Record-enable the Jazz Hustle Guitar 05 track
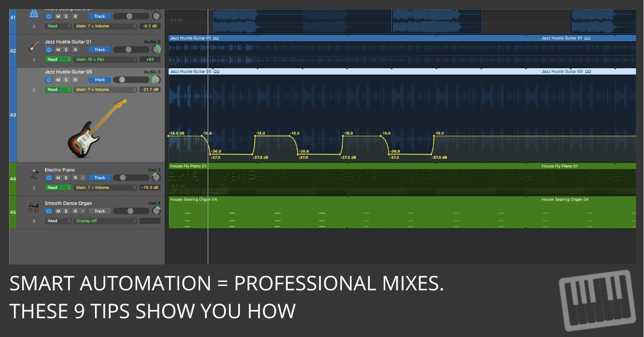The width and height of the screenshot is (644, 337). coord(75,79)
